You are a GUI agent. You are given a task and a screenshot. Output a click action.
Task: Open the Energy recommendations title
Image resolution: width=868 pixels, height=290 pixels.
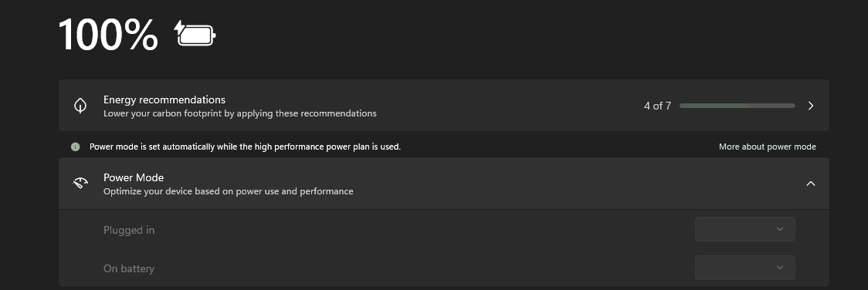pos(164,100)
